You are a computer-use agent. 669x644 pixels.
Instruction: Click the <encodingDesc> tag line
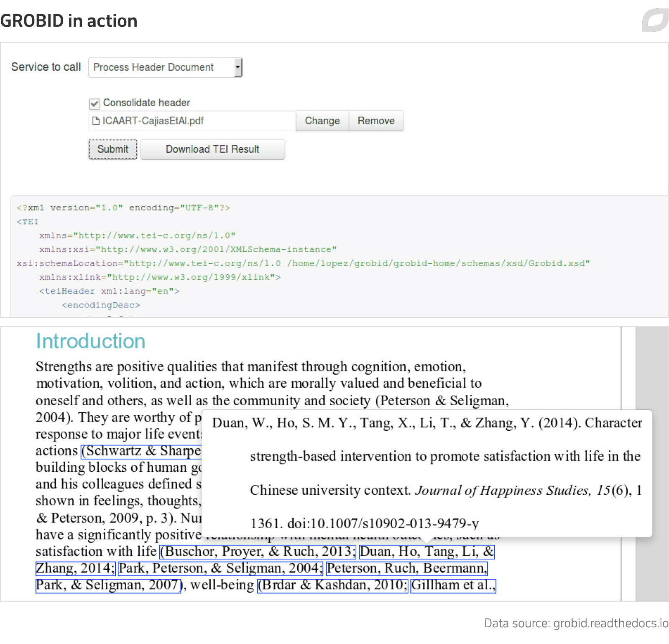(x=101, y=305)
